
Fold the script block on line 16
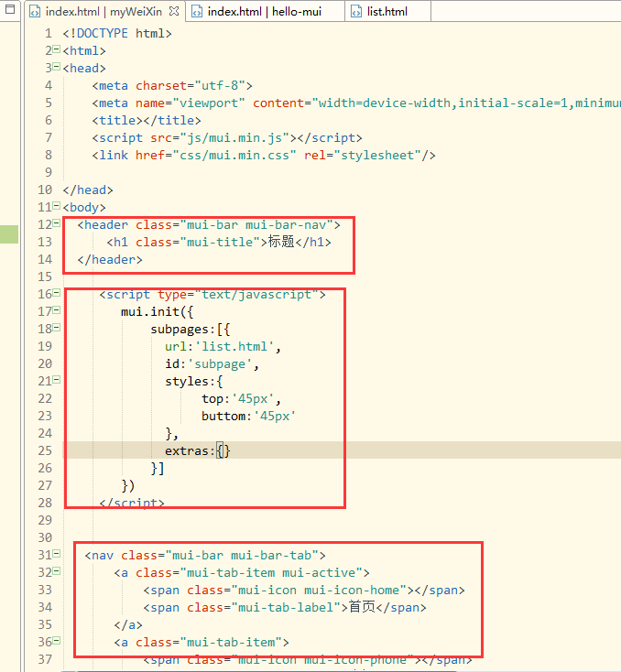click(57, 295)
